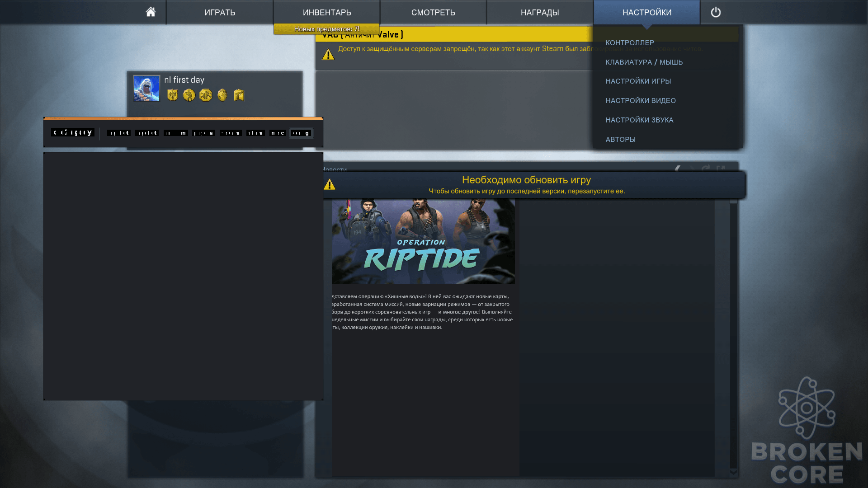
Task: Open the ИНВЕНТАРЬ tab
Action: 327,12
